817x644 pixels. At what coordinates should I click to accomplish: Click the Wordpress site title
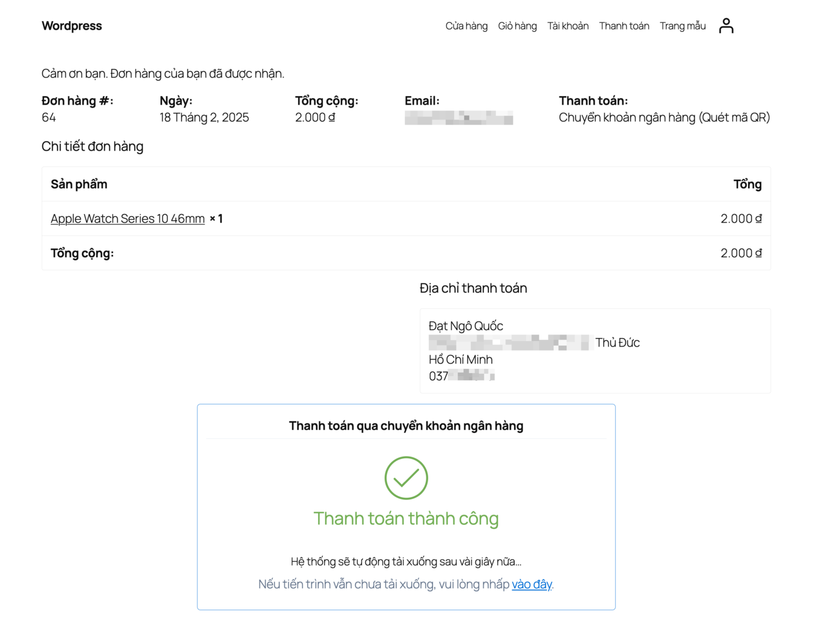click(x=71, y=26)
